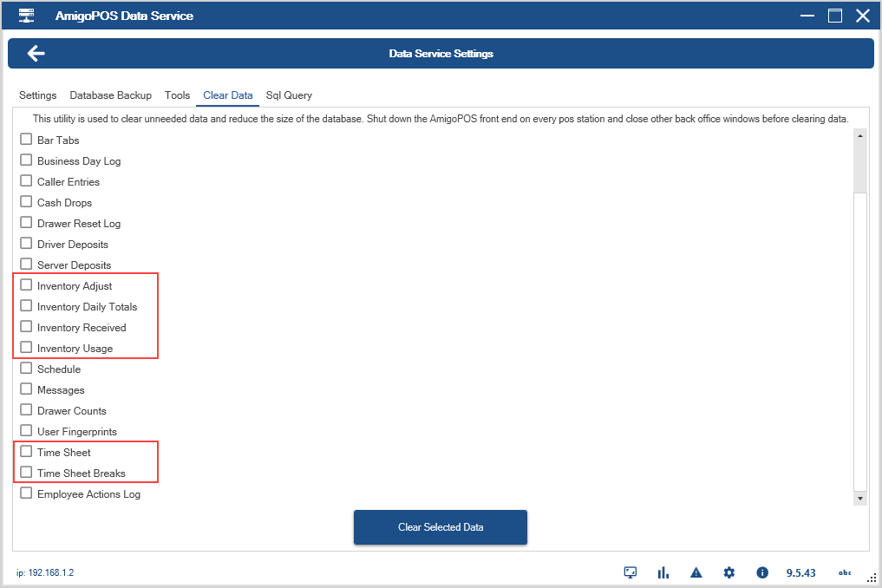This screenshot has height=588, width=882.
Task: Click the back arrow in header
Action: [x=36, y=54]
